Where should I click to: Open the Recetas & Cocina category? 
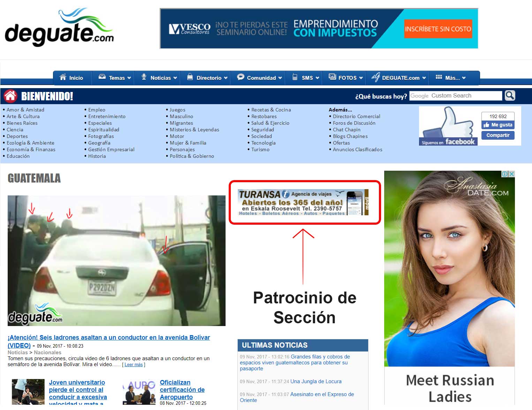pos(271,110)
